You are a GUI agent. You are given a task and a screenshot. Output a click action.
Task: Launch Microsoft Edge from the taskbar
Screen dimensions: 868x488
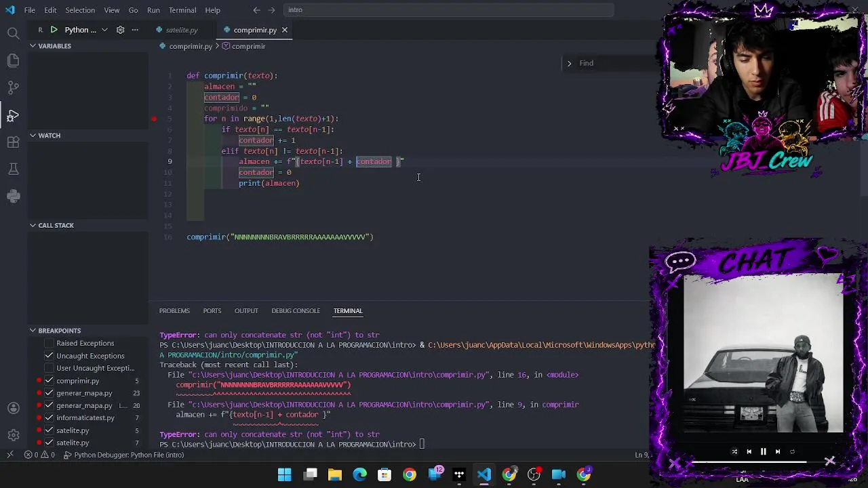pyautogui.click(x=360, y=474)
